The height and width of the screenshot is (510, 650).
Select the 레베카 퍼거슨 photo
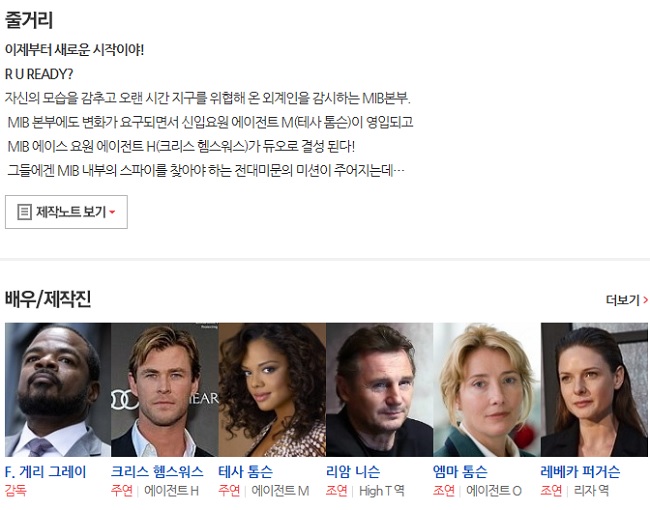[594, 390]
